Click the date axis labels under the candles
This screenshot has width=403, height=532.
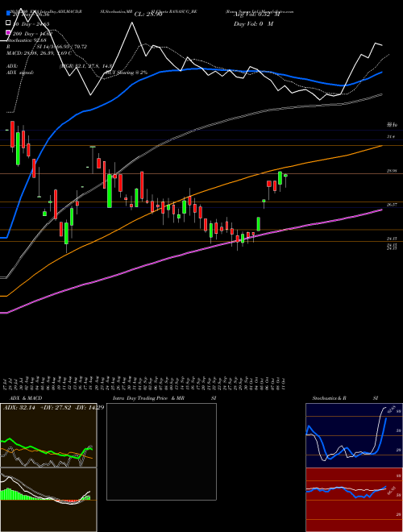[145, 384]
